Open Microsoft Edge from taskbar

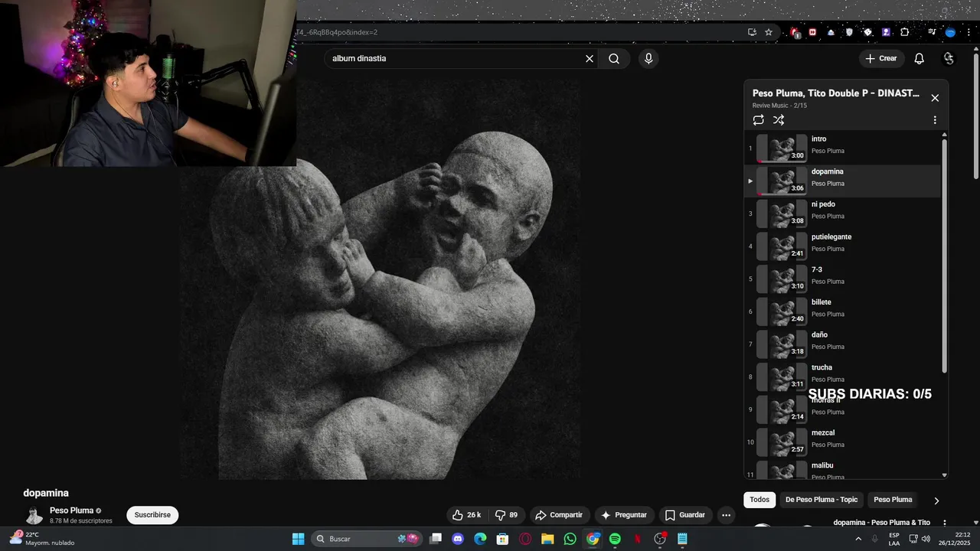coord(480,539)
